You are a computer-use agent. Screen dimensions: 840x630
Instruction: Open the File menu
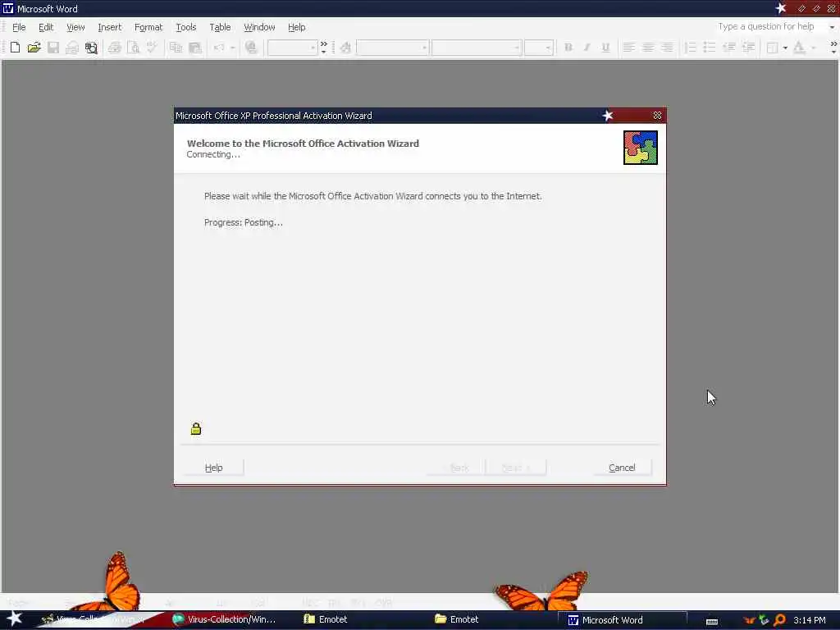19,27
